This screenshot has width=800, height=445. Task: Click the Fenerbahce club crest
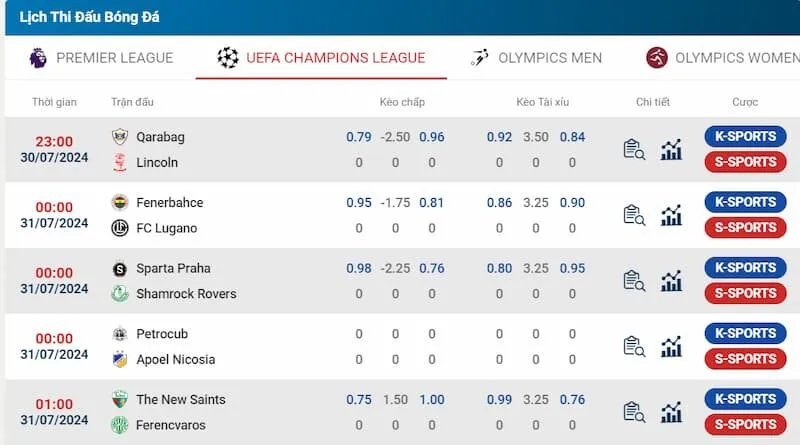point(120,203)
